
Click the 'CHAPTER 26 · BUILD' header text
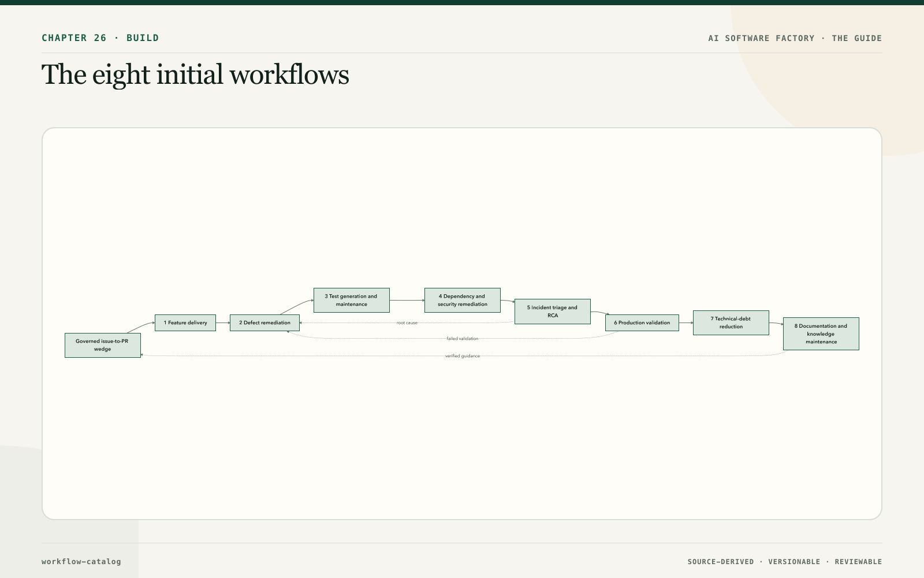(100, 38)
